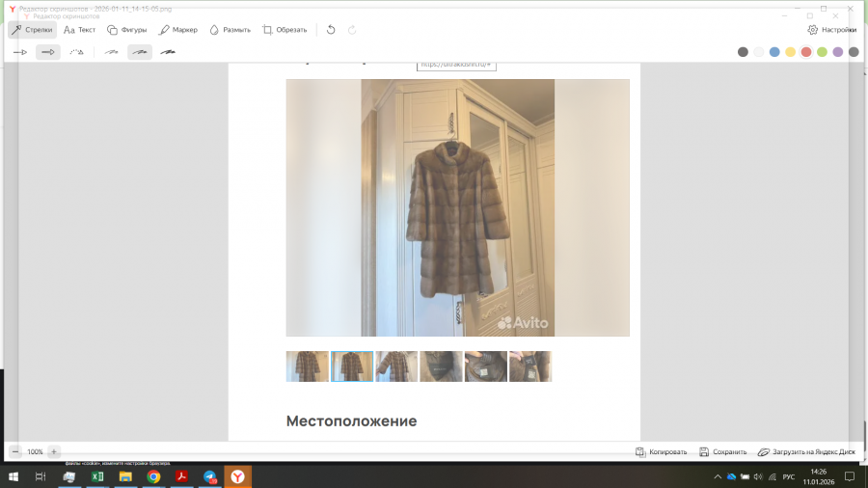Open Google Chrome from the taskbar
This screenshot has height=488, width=868.
pyautogui.click(x=153, y=476)
